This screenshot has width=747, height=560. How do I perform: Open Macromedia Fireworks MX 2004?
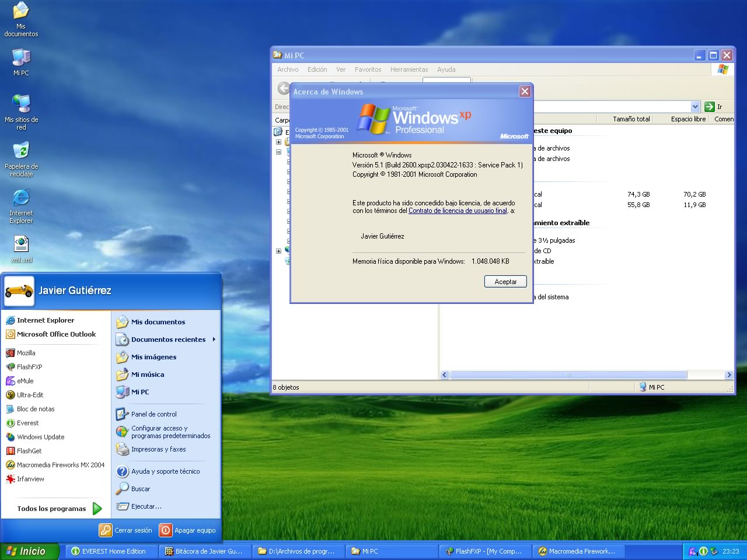pyautogui.click(x=55, y=465)
